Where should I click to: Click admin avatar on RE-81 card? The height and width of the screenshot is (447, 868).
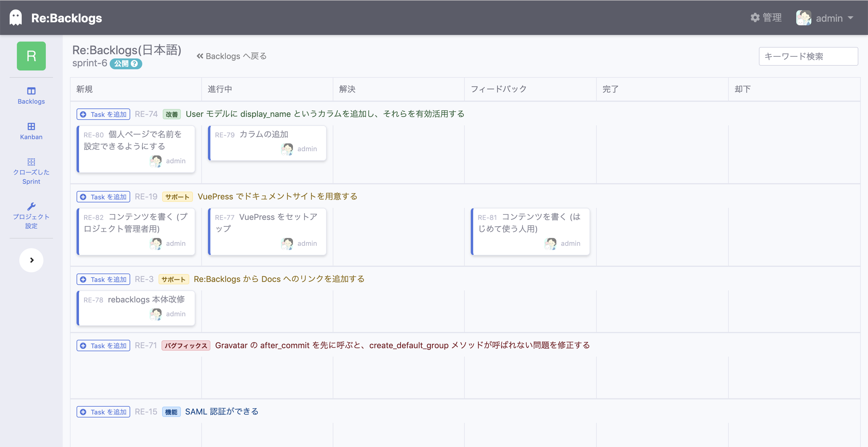pos(550,244)
